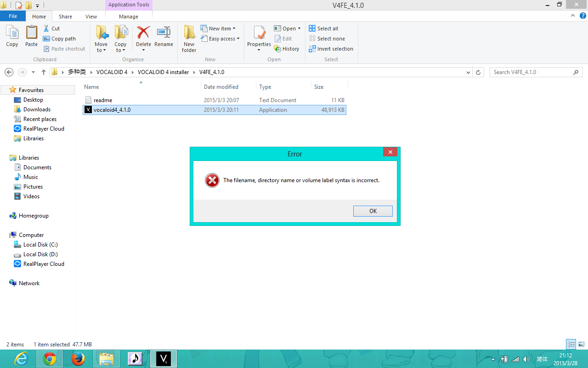Click VOCALOID 4 installer in the address path
Viewport: 588px width, 368px height.
[163, 72]
